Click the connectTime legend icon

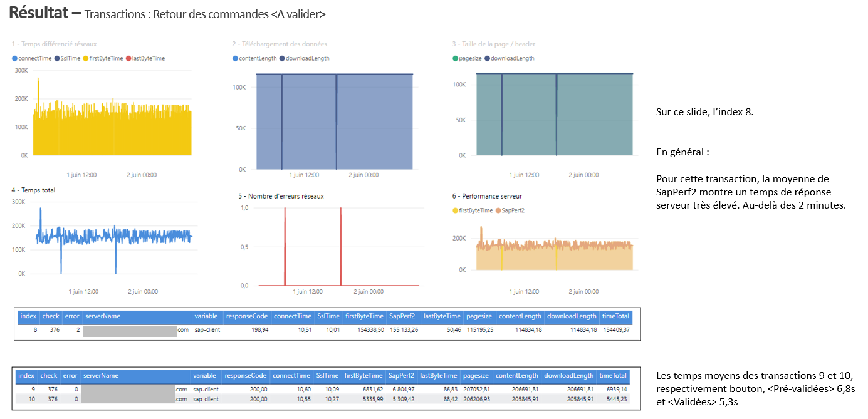tap(14, 58)
